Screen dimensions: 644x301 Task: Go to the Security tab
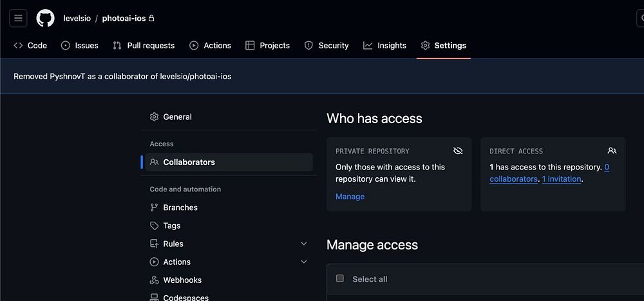pos(326,45)
